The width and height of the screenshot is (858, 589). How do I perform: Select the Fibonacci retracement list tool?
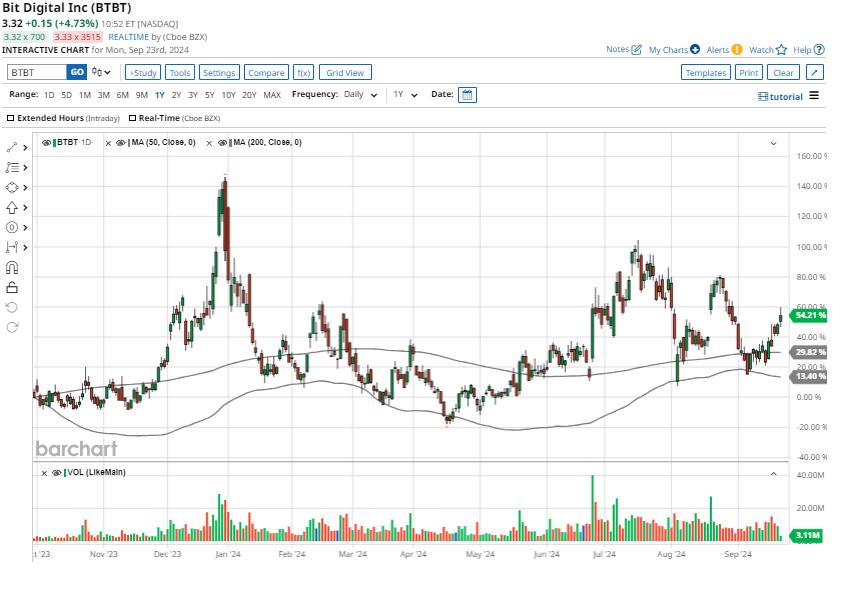tap(11, 168)
